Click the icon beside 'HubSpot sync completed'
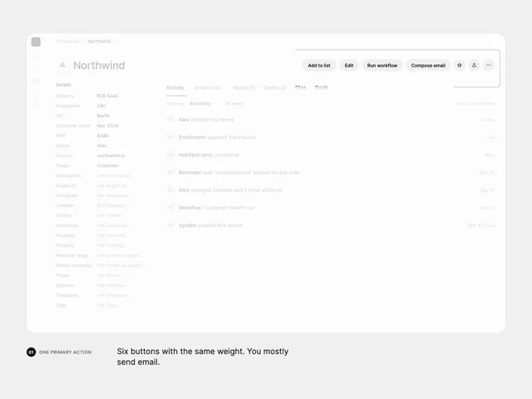532x399 pixels. pyautogui.click(x=170, y=155)
